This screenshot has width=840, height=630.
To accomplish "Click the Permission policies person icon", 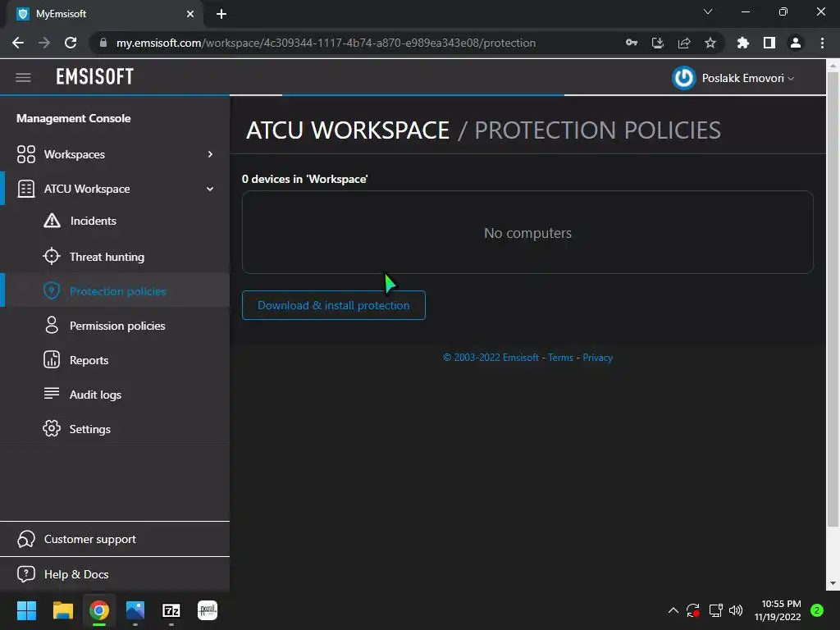I will [x=52, y=325].
